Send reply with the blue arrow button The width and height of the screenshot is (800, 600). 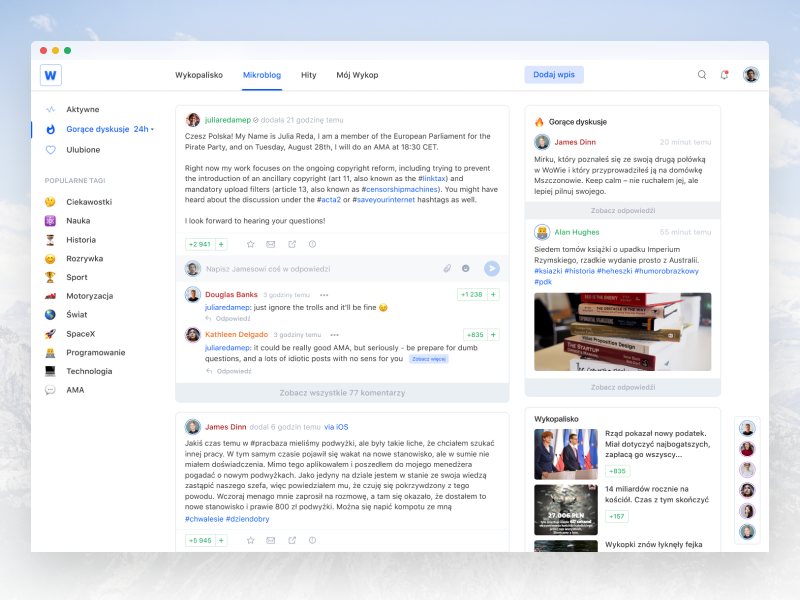[x=491, y=268]
